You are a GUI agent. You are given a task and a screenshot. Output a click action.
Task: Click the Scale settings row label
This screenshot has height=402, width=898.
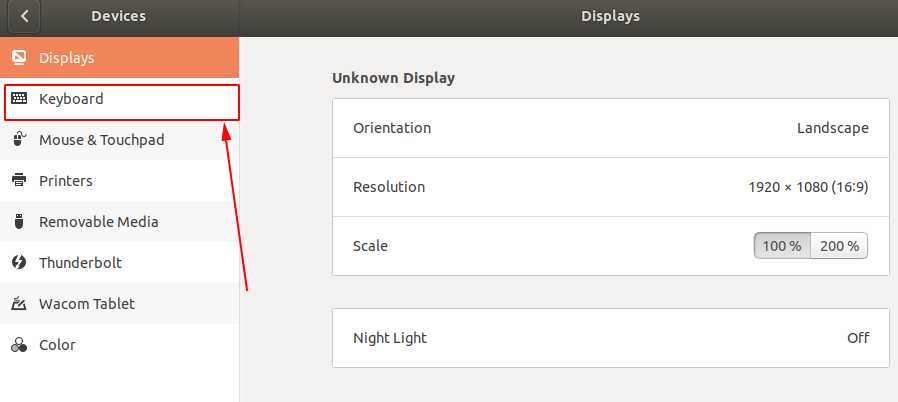tap(371, 246)
